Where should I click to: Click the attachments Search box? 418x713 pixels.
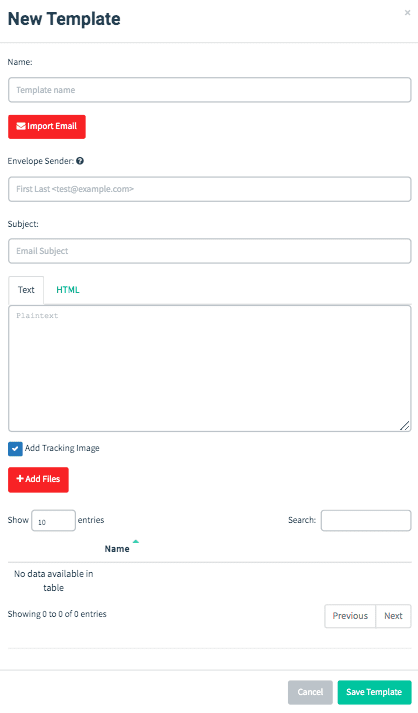coord(366,521)
